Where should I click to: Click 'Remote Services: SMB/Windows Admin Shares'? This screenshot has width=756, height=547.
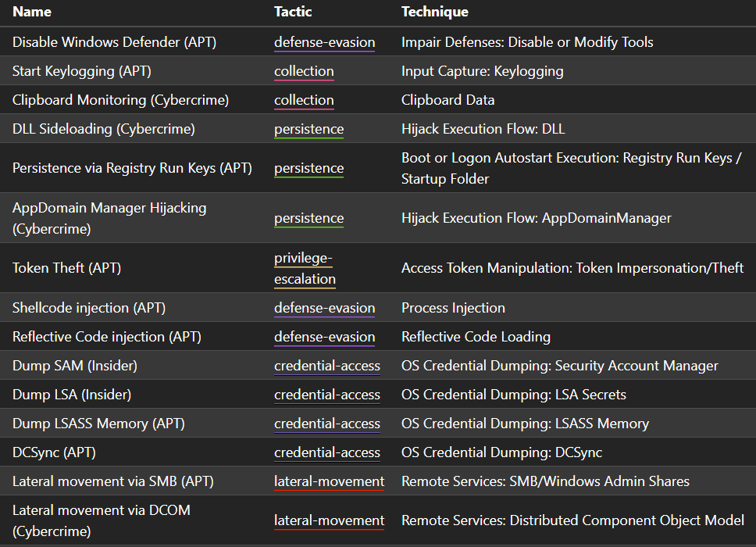point(545,481)
